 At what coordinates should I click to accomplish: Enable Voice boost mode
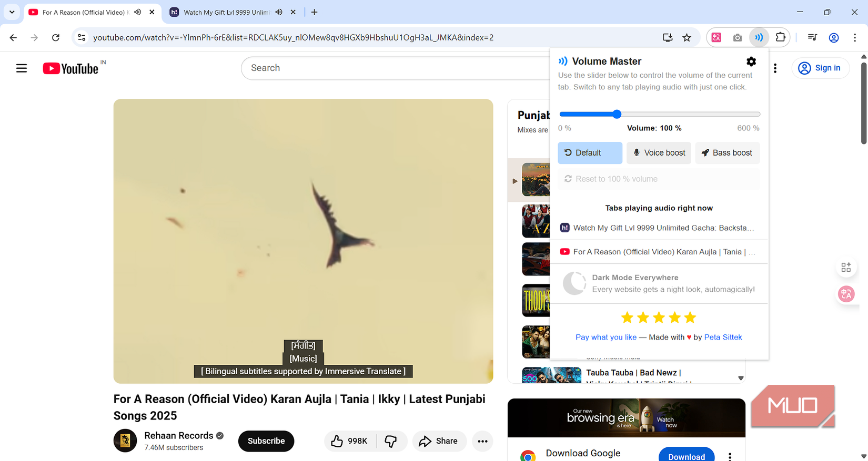[x=659, y=153]
